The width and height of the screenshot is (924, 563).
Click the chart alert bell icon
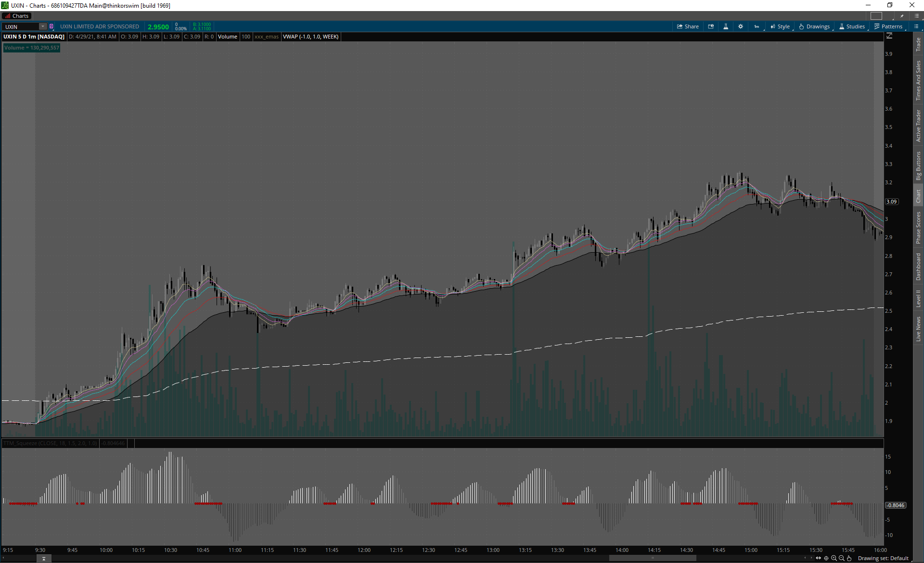click(x=711, y=26)
